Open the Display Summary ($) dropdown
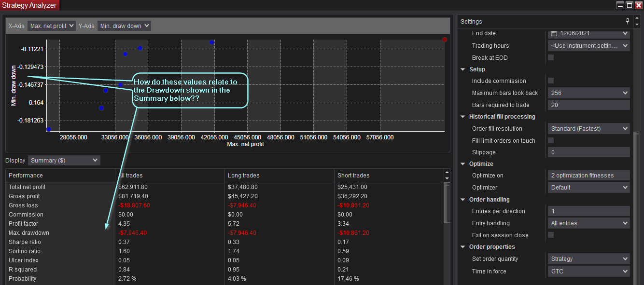The height and width of the screenshot is (285, 644). 64,160
